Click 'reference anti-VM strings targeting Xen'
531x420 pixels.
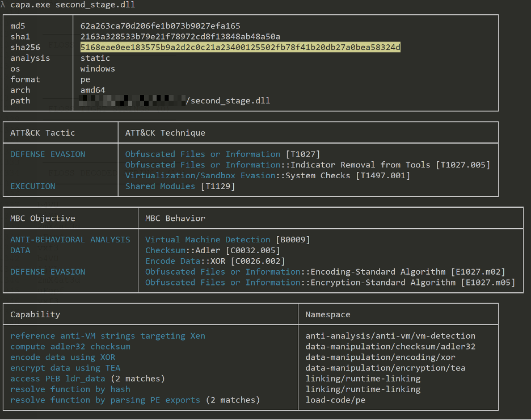tap(108, 335)
